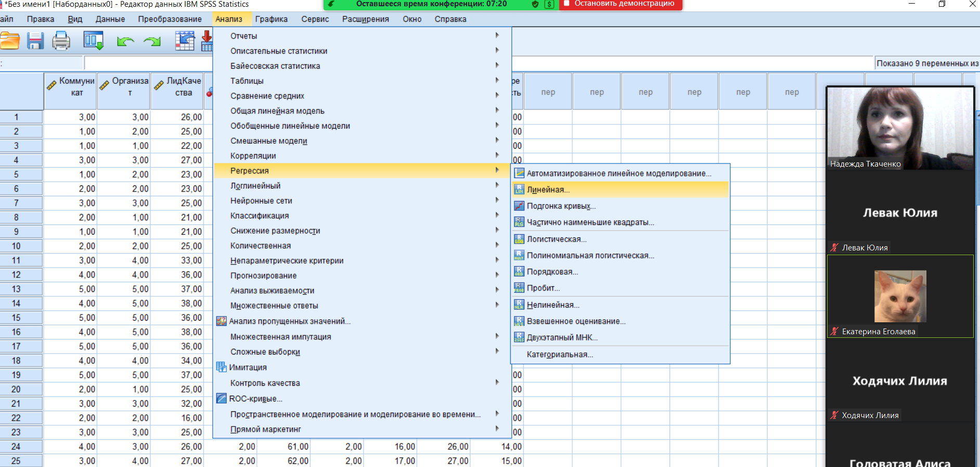Image resolution: width=980 pixels, height=467 pixels.
Task: Expand the Корреляции submenu
Action: pyautogui.click(x=253, y=156)
